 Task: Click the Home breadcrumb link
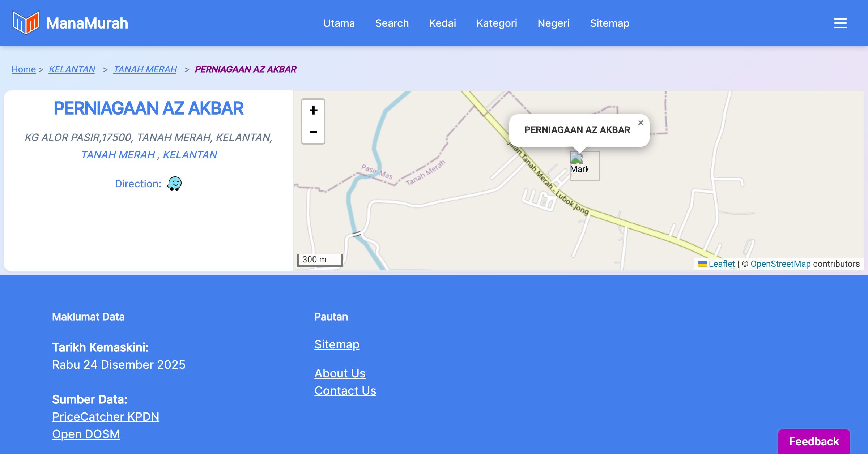click(x=24, y=69)
